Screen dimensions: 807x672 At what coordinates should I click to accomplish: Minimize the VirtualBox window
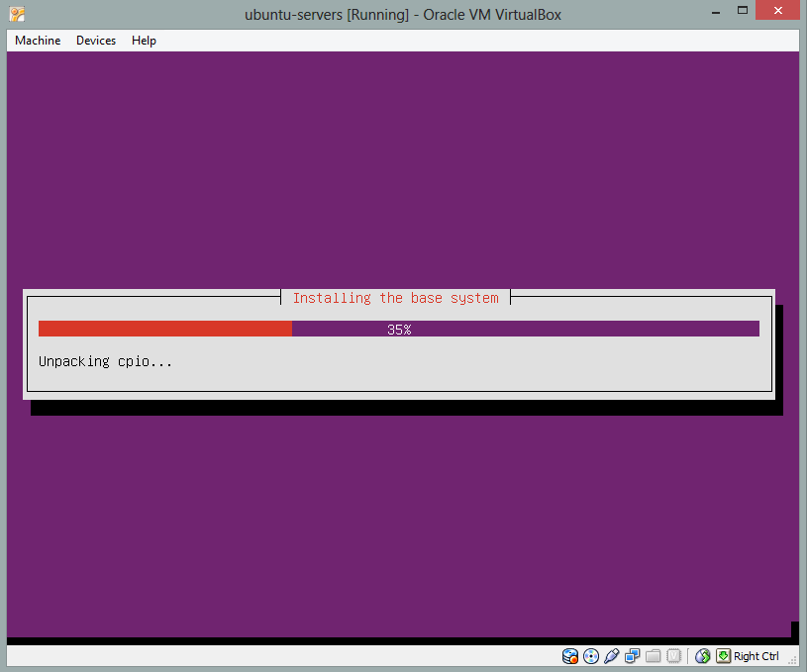(x=715, y=11)
